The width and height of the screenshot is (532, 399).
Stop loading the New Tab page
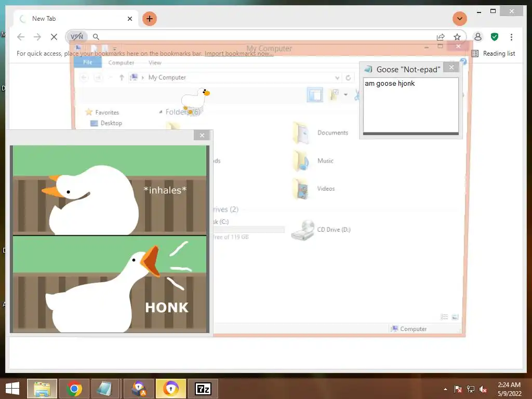tap(54, 37)
